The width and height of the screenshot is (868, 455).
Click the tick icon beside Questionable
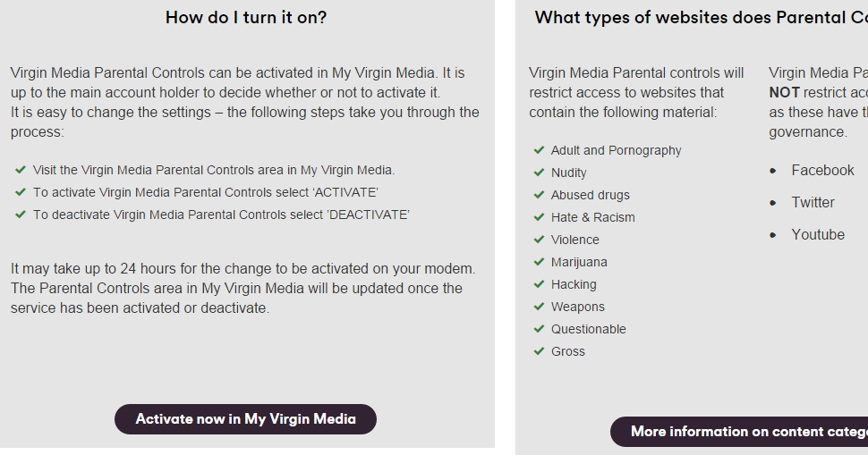click(x=539, y=329)
